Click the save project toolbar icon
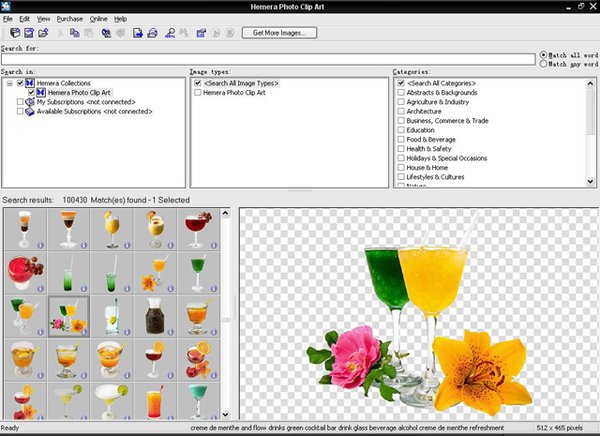600x436 pixels. 29,33
